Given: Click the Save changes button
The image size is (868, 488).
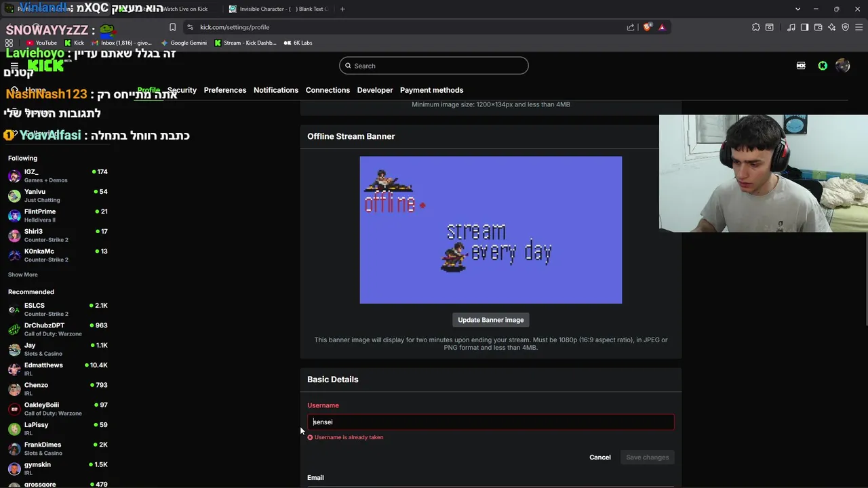Looking at the screenshot, I should coord(648,457).
